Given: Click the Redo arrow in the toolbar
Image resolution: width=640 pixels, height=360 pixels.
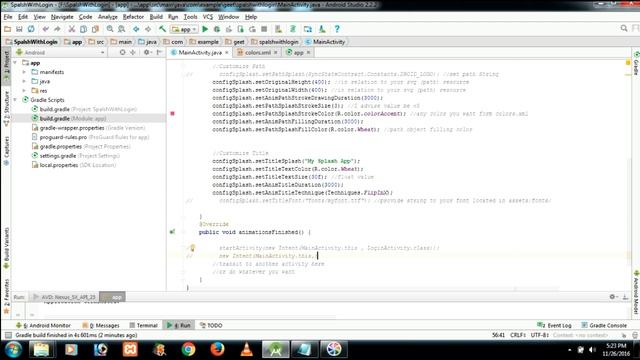Looking at the screenshot, I should pos(57,29).
